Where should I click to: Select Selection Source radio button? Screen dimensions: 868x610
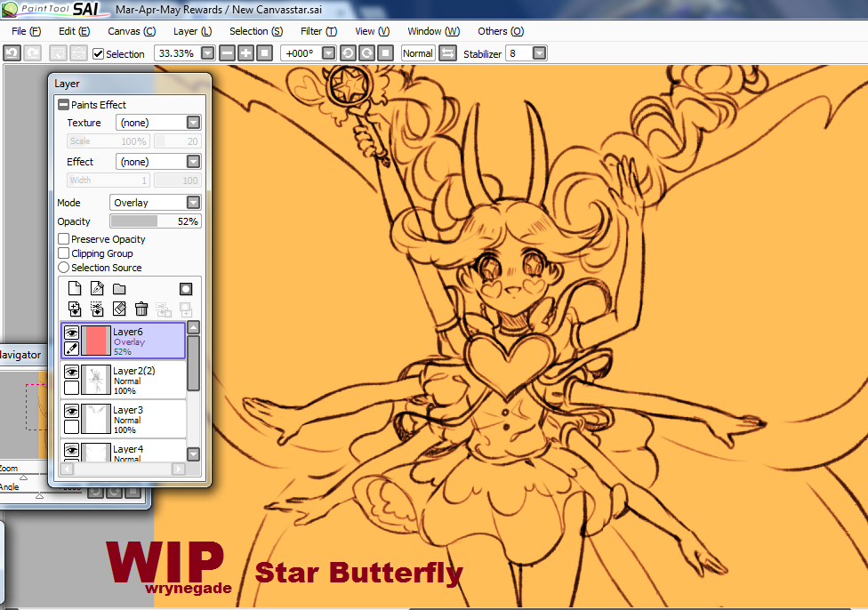(x=64, y=268)
